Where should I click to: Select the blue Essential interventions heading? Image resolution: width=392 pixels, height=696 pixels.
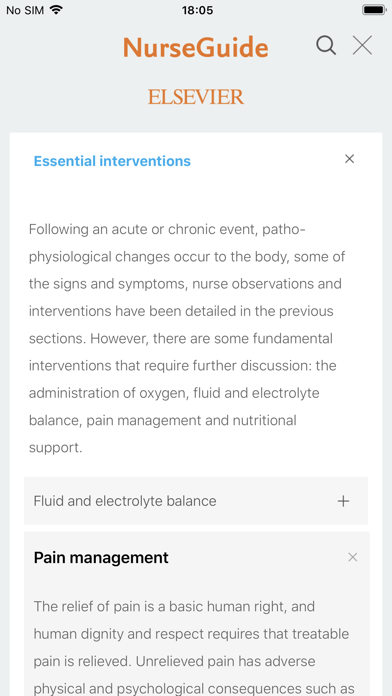coord(112,161)
